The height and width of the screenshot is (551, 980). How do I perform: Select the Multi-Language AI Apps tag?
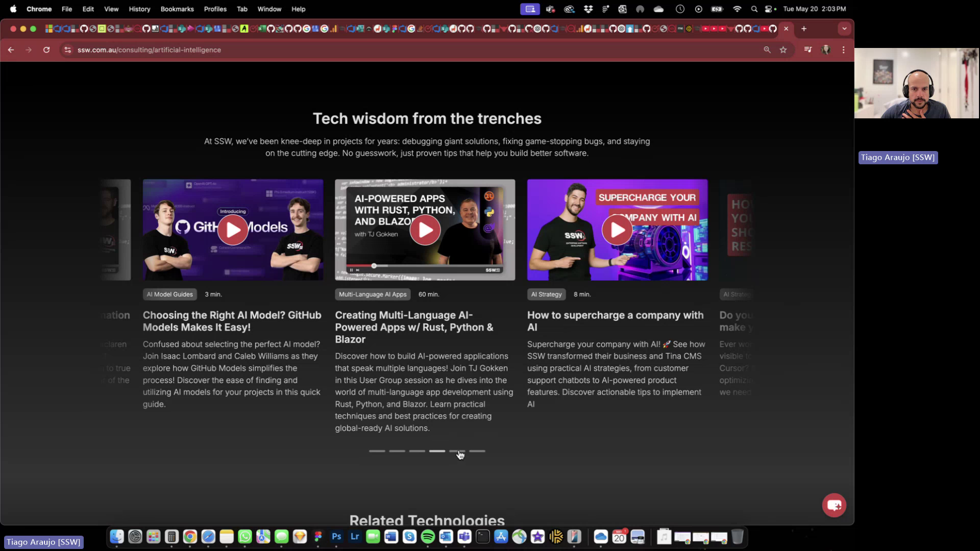(x=373, y=294)
